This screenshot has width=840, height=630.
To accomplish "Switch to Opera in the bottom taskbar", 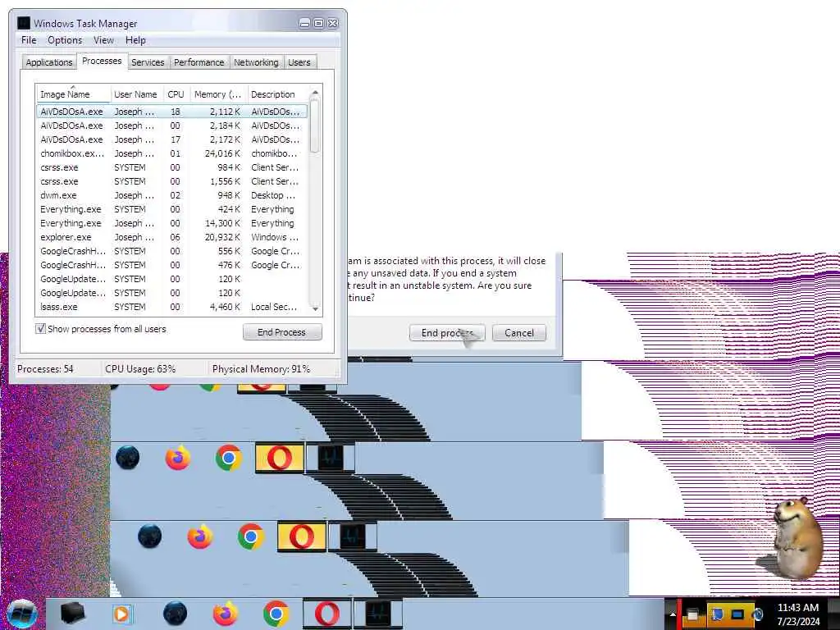I will [326, 614].
